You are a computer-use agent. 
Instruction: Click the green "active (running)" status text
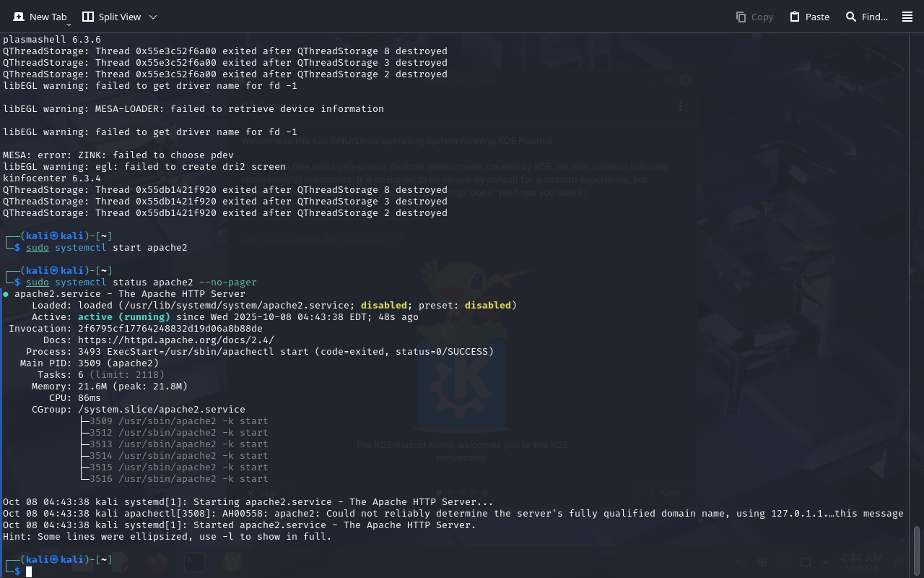point(124,317)
